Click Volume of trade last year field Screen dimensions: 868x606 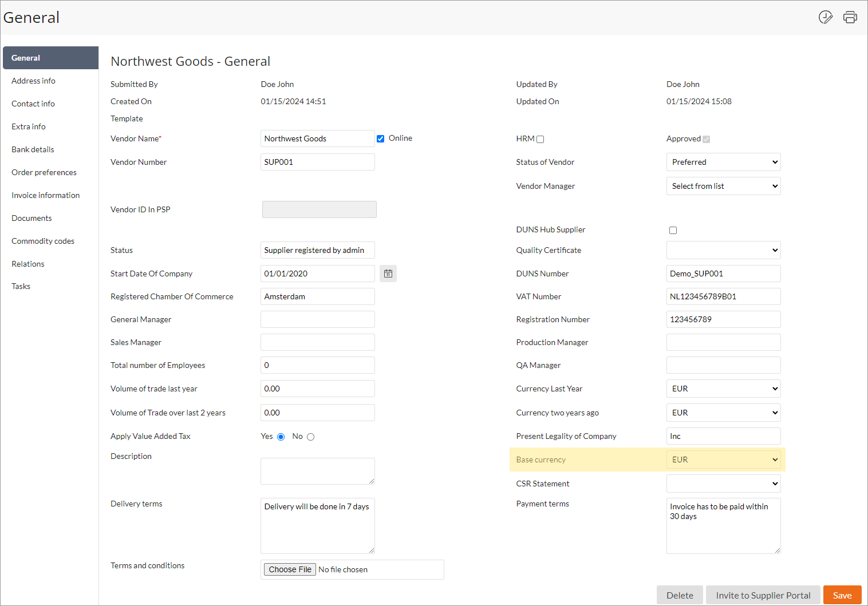pos(318,389)
